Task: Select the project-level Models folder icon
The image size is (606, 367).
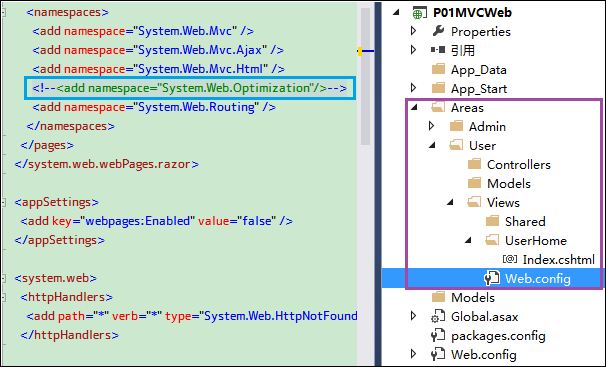Action: [x=438, y=297]
